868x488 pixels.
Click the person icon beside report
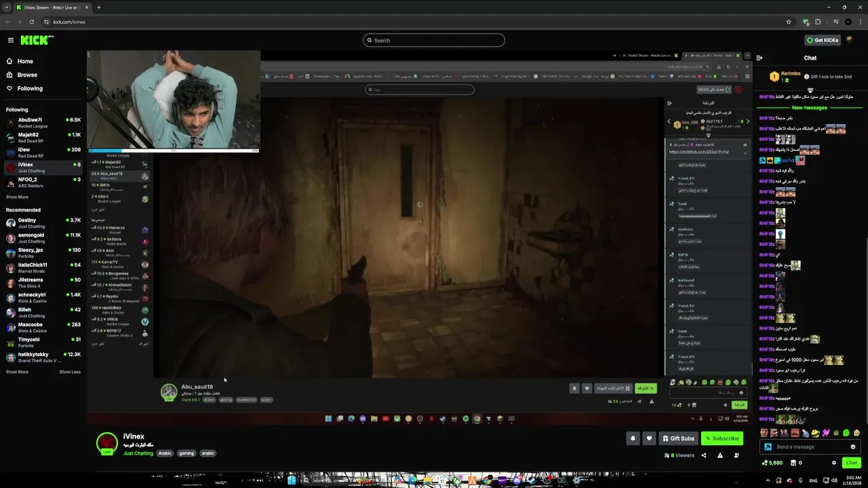coord(736,455)
